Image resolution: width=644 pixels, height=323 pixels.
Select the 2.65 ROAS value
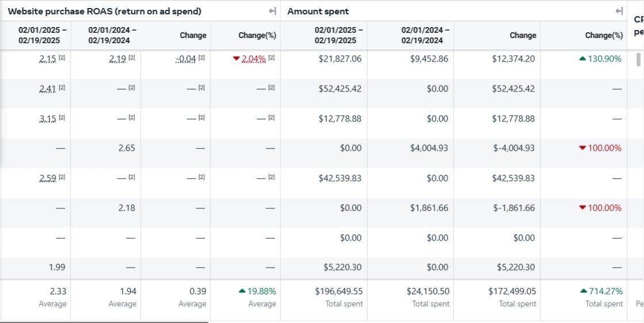126,148
